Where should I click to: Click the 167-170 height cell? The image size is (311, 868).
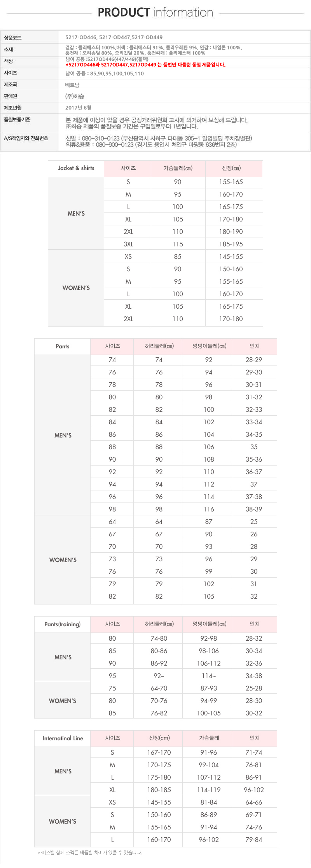click(159, 752)
